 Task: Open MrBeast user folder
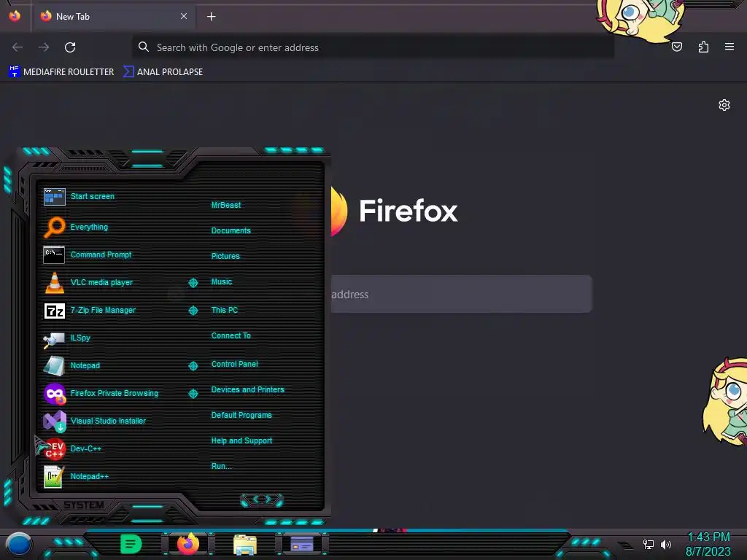(x=226, y=205)
